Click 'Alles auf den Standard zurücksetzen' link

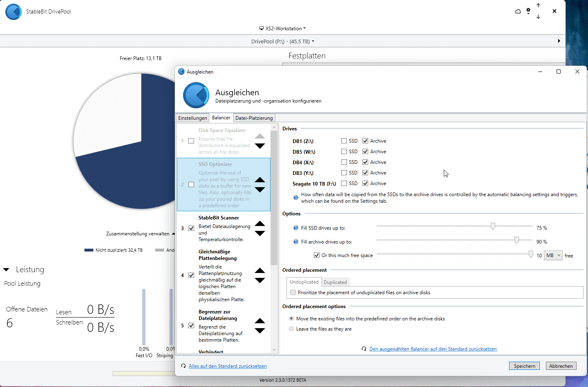(228, 366)
